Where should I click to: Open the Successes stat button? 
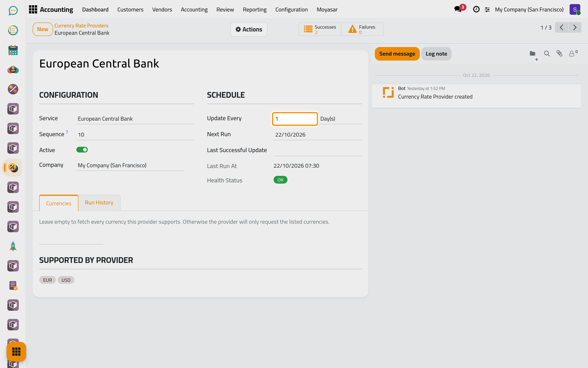coord(320,29)
